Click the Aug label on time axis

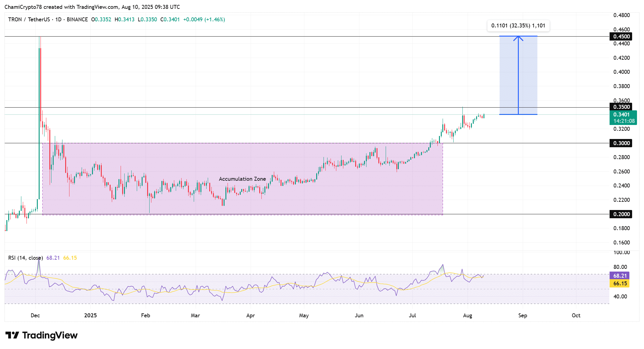click(x=467, y=315)
